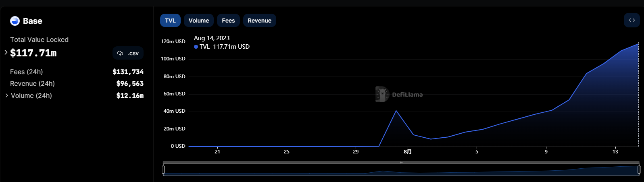Screen dimensions: 644x182
Task: Click the blue TVL legend dot
Action: pos(196,47)
